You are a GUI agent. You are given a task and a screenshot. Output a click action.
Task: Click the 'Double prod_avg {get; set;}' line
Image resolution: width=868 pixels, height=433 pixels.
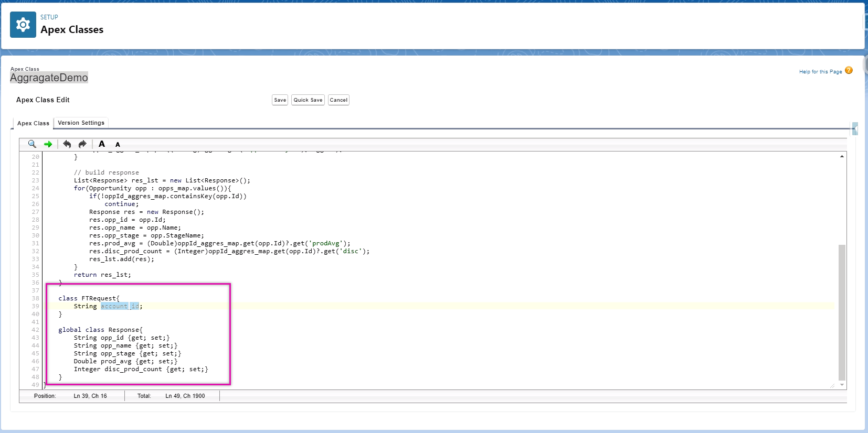(125, 361)
